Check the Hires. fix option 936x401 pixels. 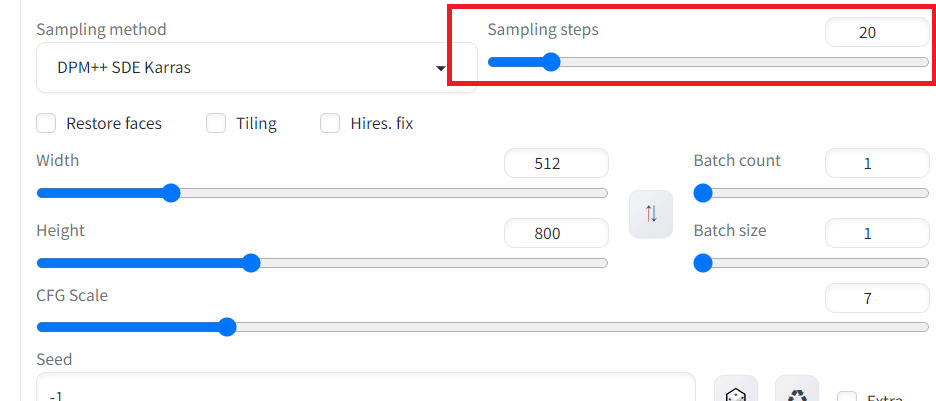(x=330, y=124)
